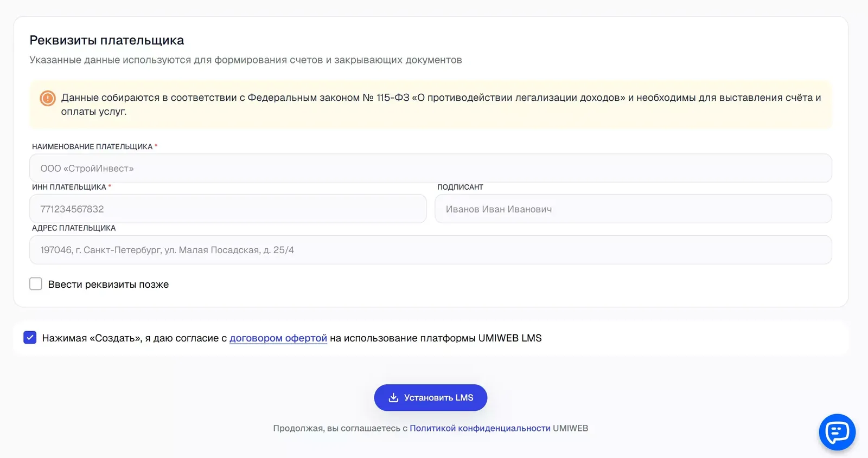Click the "Адрес плательщика" field label
Viewport: 868px width, 458px height.
(74, 228)
